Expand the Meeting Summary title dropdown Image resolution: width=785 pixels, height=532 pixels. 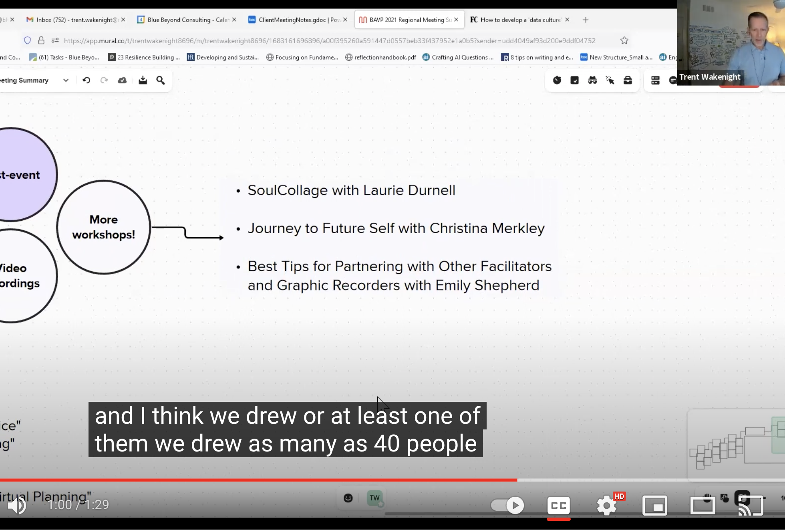66,81
